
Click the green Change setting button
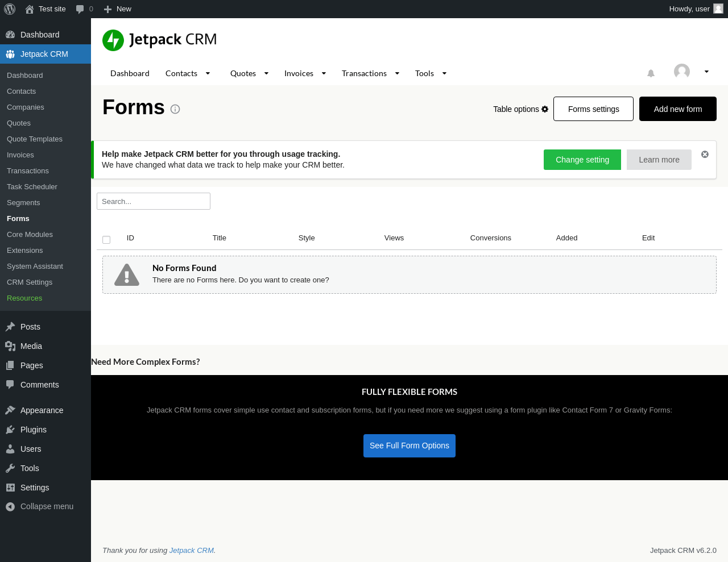[582, 160]
